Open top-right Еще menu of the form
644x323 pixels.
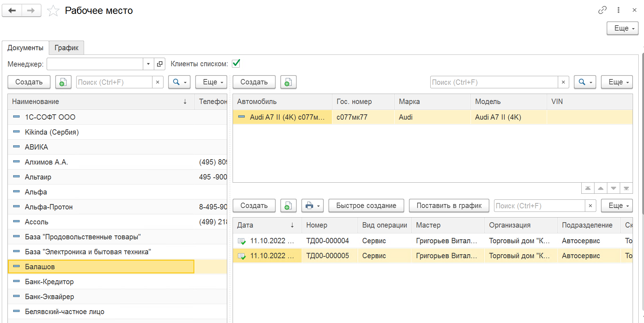click(x=622, y=28)
